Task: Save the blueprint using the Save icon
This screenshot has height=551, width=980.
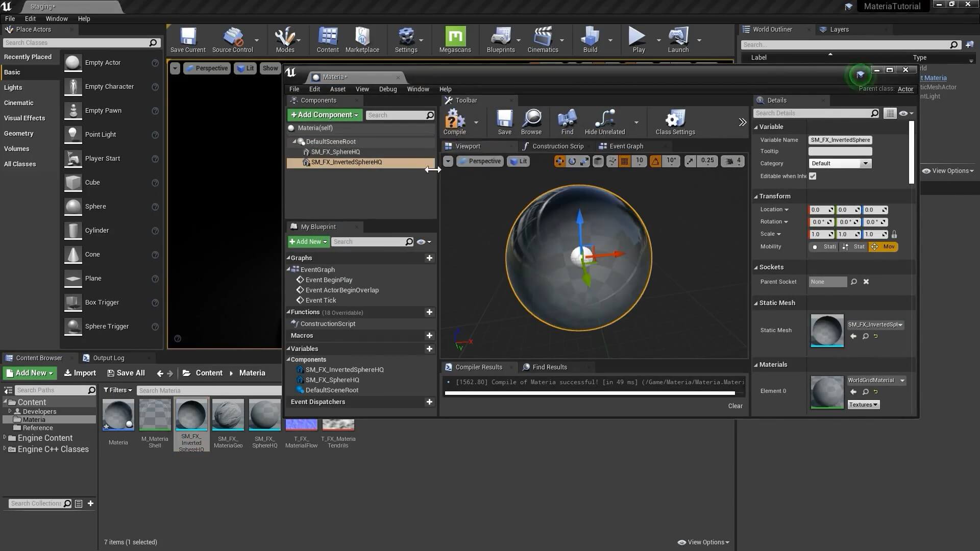Action: [504, 122]
